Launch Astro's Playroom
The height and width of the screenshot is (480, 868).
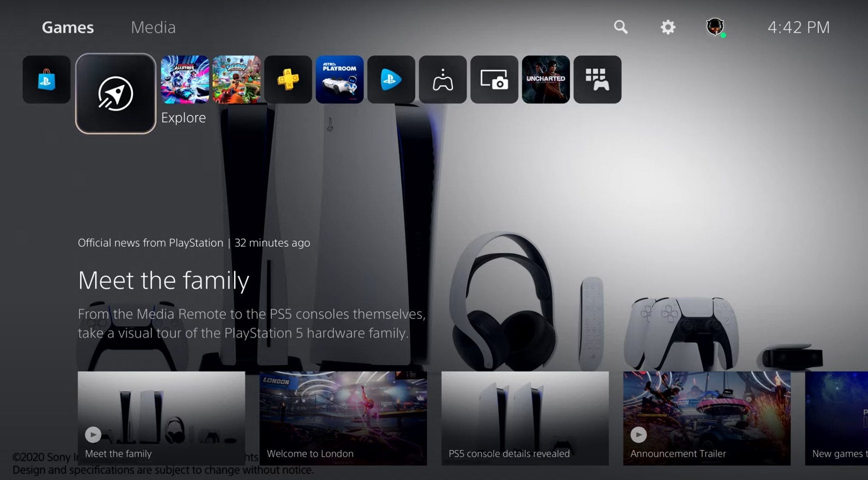point(339,80)
